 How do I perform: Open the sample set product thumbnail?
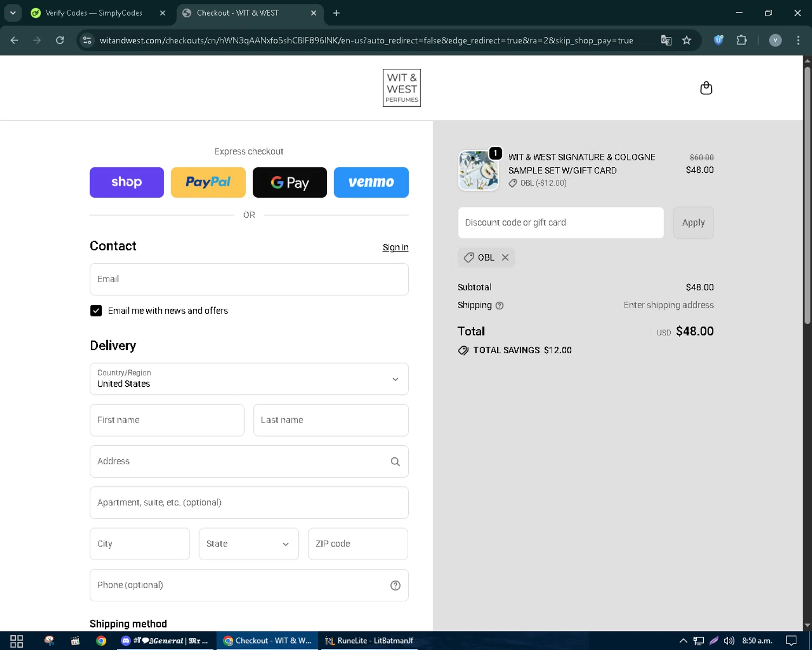[479, 171]
